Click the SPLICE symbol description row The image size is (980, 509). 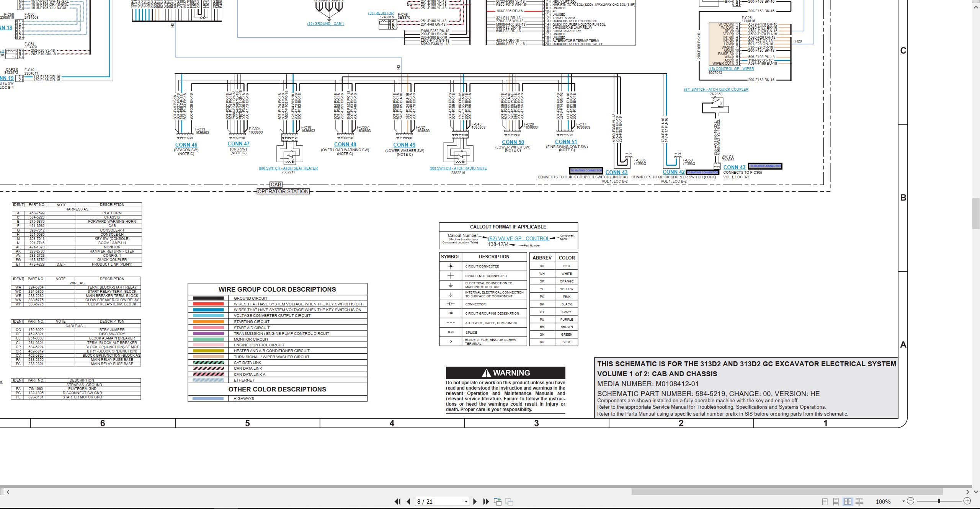point(483,332)
